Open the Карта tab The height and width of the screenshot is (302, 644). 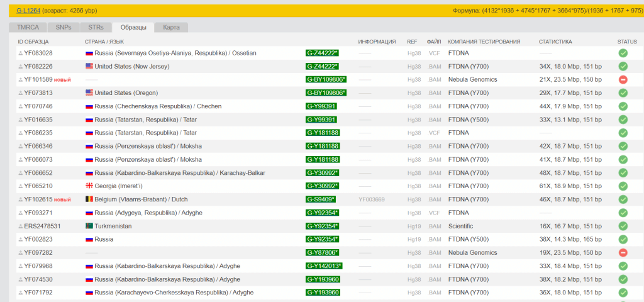[171, 27]
